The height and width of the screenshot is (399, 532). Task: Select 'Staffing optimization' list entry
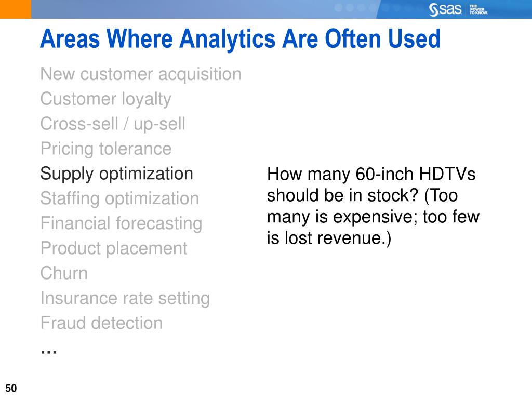tap(119, 198)
